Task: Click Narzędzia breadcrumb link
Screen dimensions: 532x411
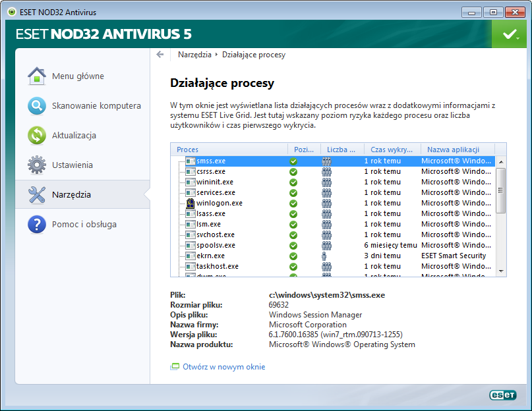Action: pos(194,55)
